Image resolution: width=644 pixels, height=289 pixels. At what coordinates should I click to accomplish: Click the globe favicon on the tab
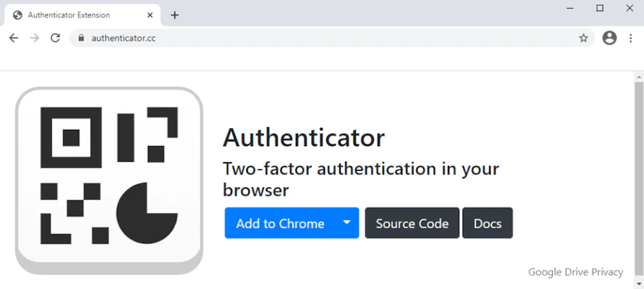pyautogui.click(x=18, y=15)
